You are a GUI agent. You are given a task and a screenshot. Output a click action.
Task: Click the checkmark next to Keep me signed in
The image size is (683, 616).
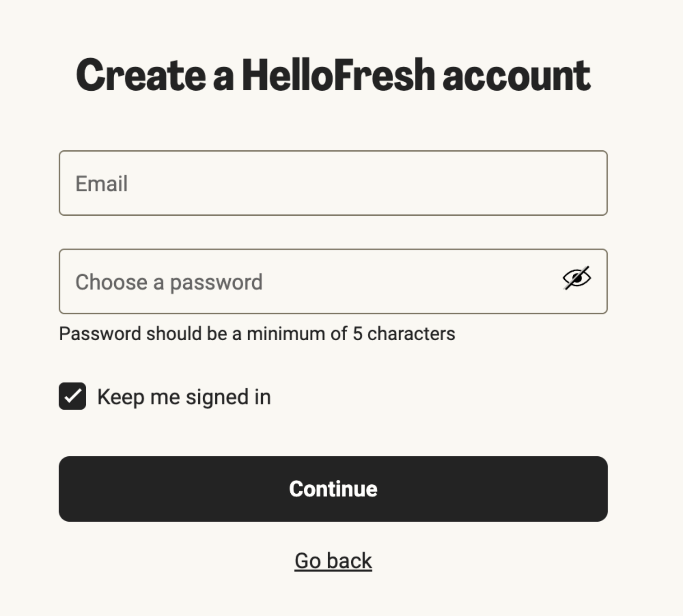[72, 396]
